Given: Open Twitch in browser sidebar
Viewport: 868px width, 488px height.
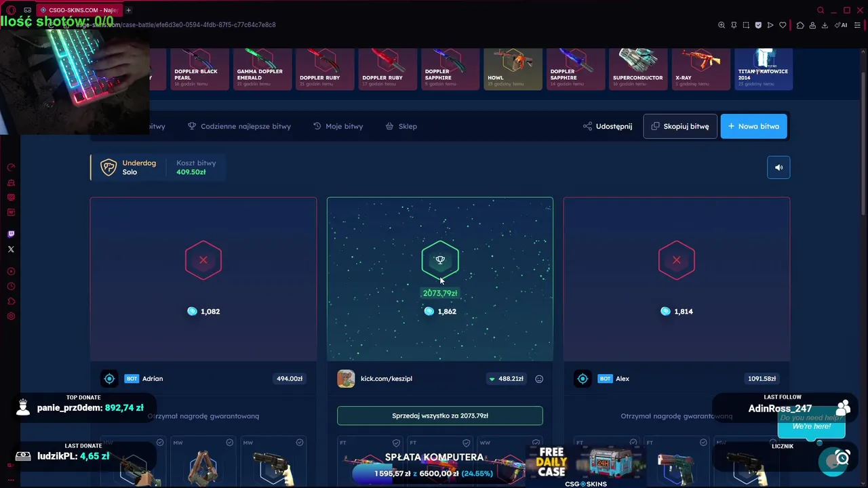Looking at the screenshot, I should coord(11,234).
